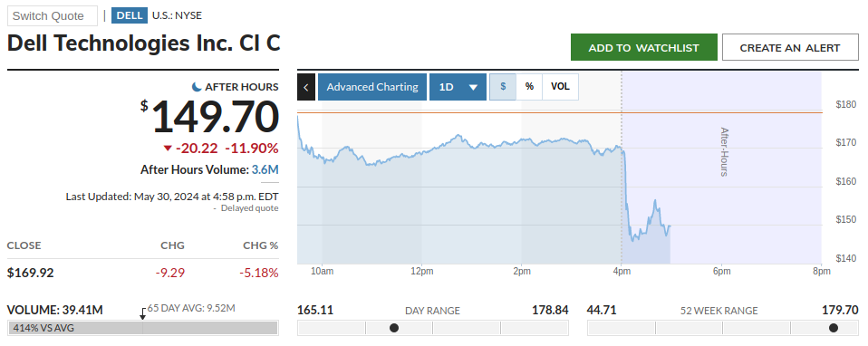Click the 65 day average arrow marker
868x346 pixels.
[x=142, y=314]
